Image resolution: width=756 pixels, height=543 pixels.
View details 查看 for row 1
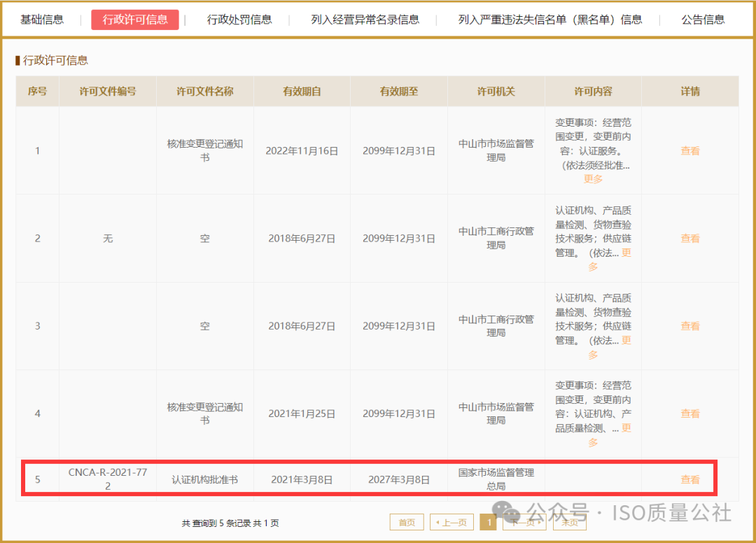pyautogui.click(x=690, y=151)
